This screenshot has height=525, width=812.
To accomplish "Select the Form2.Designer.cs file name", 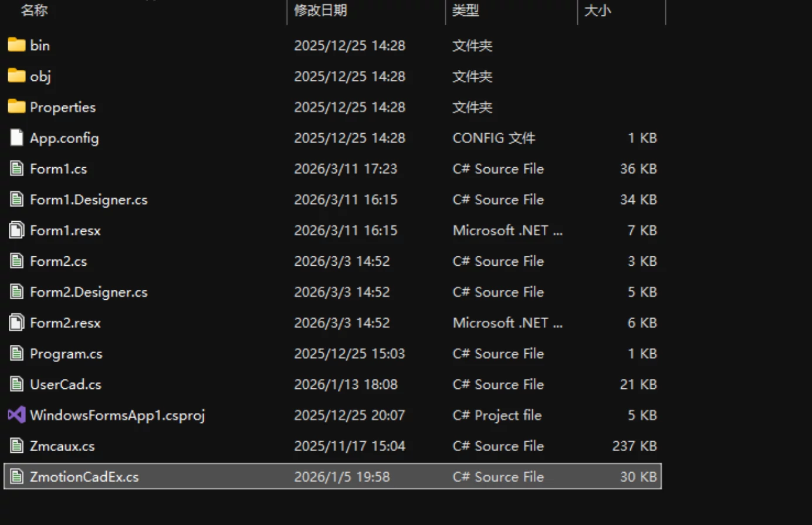I will pos(89,292).
